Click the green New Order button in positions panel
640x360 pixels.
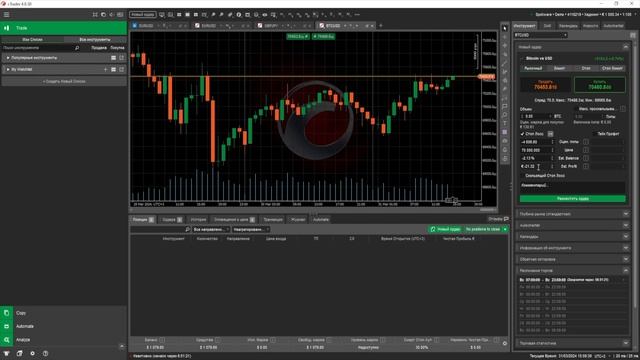coord(445,229)
